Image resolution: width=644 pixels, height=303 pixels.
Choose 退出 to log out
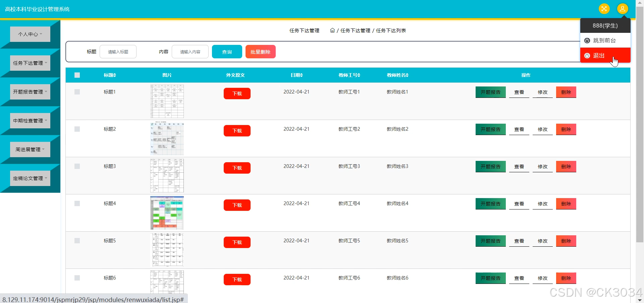605,56
